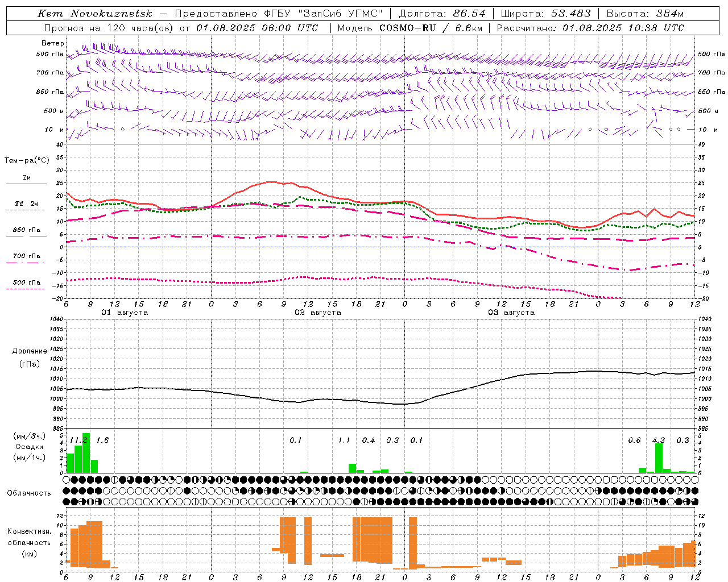Click the 4.3 precipitation amount
The height and width of the screenshot is (582, 728).
click(x=659, y=440)
